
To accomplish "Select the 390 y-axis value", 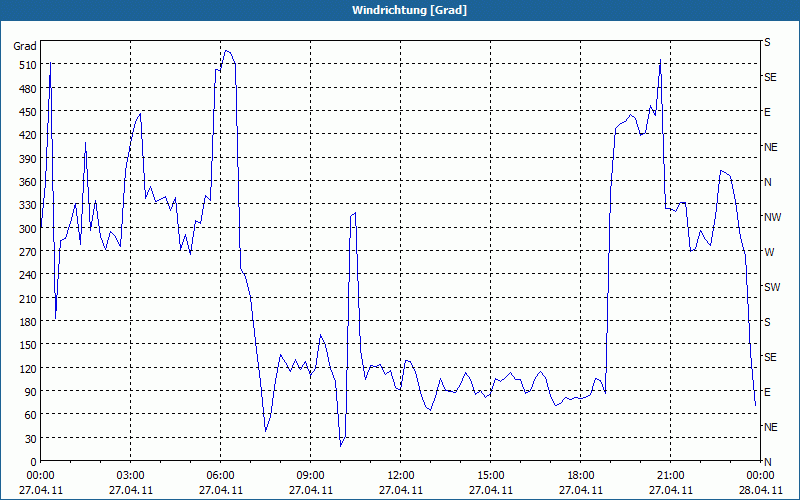I will (x=28, y=159).
